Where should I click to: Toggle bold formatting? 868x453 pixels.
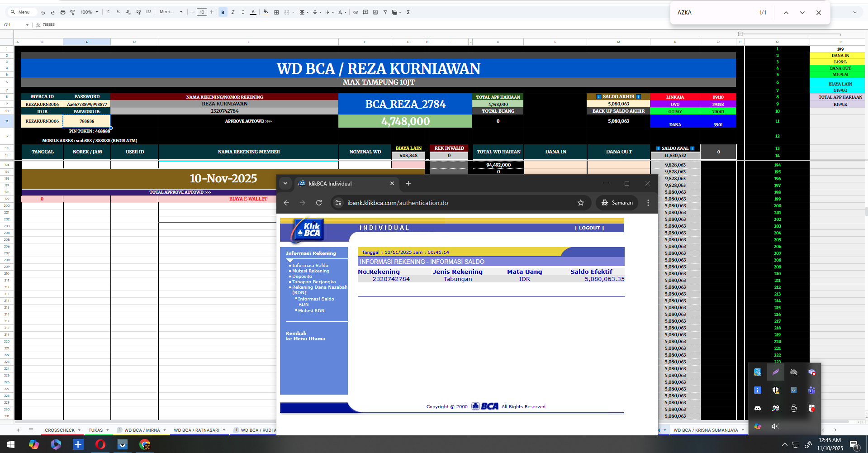point(223,12)
